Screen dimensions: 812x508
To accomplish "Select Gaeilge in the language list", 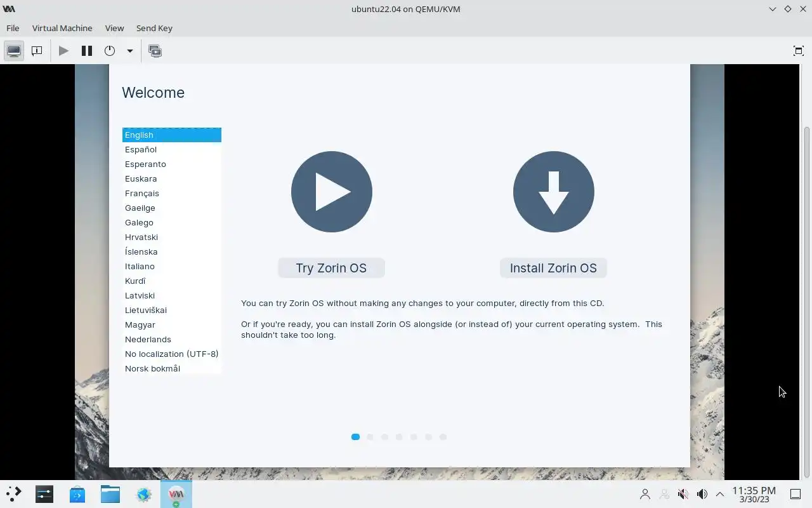I will pyautogui.click(x=172, y=208).
